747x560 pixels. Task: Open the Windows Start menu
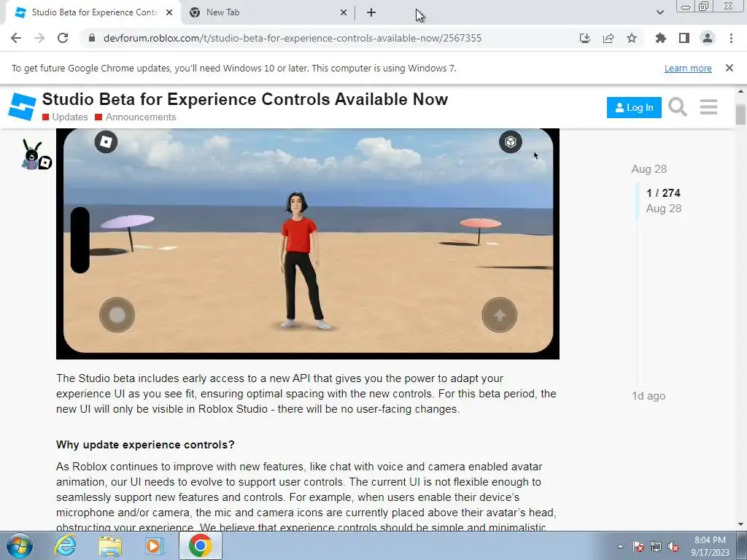20,545
